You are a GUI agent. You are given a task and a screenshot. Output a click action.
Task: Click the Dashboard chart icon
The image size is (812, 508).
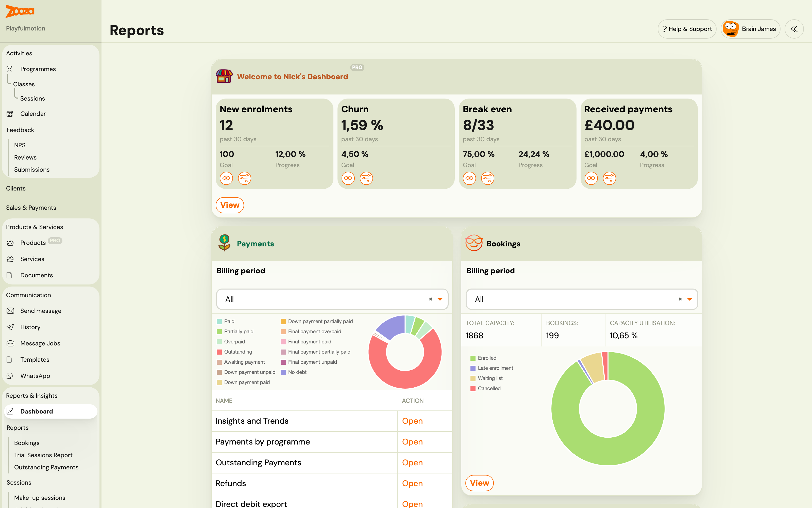click(x=10, y=411)
